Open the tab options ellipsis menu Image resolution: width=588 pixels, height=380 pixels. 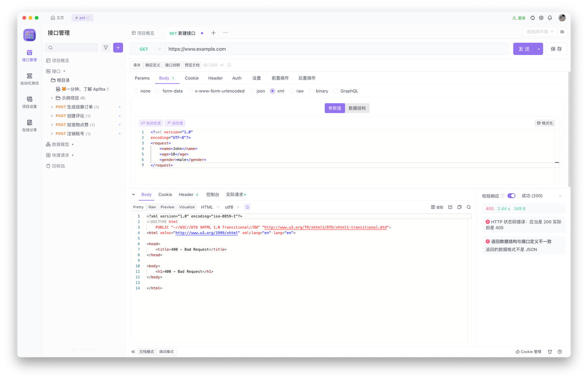point(226,33)
